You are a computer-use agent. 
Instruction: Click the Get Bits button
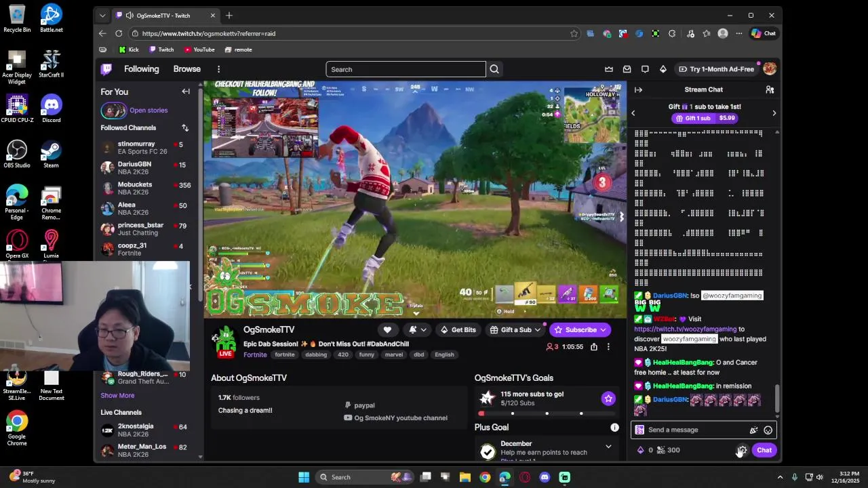click(x=458, y=330)
